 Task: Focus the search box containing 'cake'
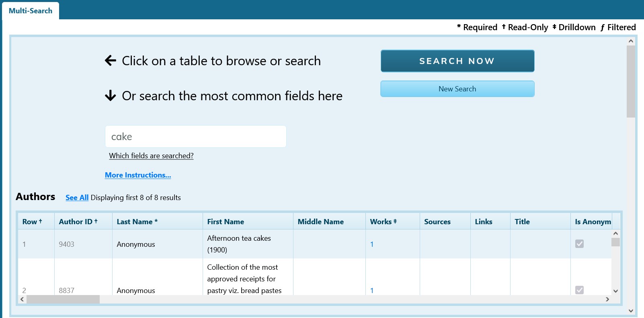[x=195, y=137]
